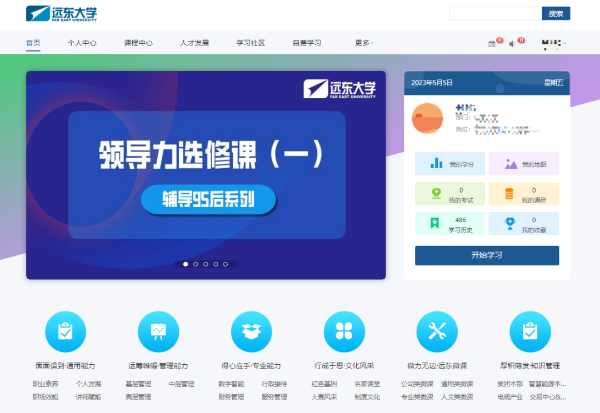Click into the search input field
The width and height of the screenshot is (600, 413).
point(494,14)
